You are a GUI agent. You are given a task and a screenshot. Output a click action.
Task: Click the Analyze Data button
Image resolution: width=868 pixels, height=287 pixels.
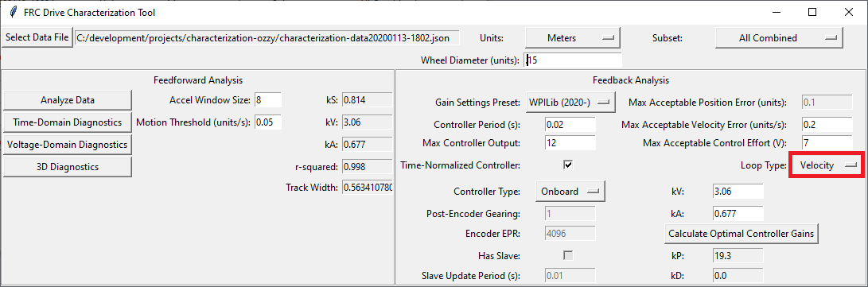click(x=68, y=100)
